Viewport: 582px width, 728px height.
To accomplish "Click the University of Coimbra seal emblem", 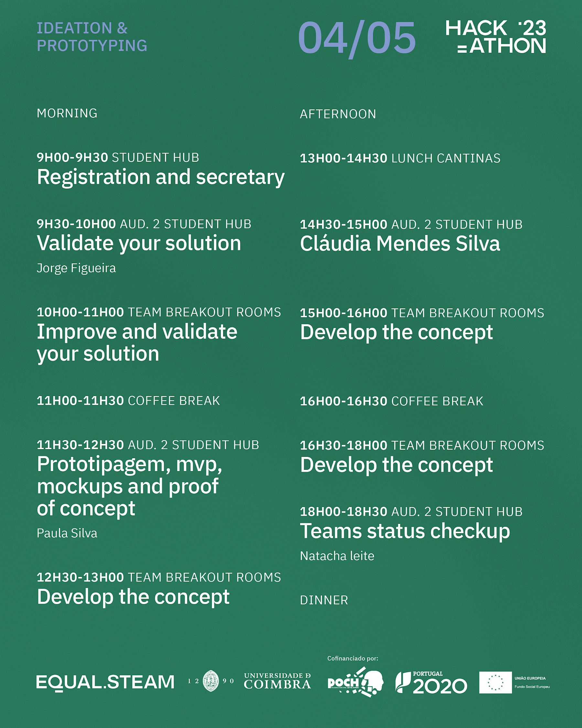I will (x=211, y=681).
